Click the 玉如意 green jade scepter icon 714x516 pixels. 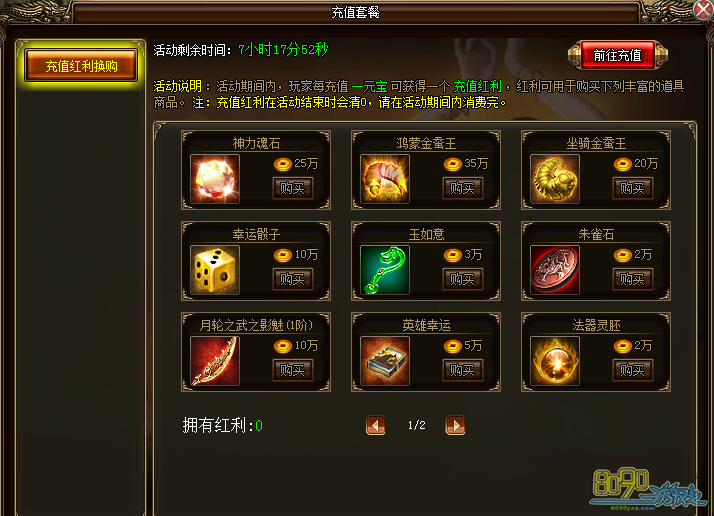[385, 270]
